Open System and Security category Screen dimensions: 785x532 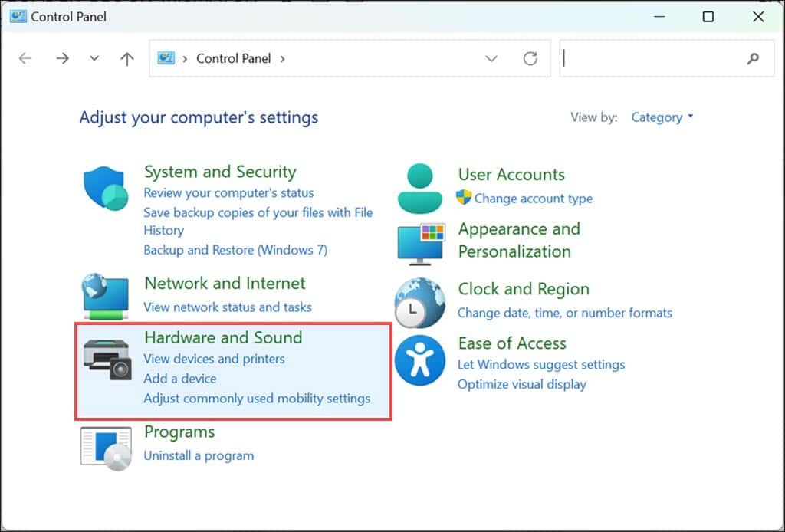pos(220,172)
